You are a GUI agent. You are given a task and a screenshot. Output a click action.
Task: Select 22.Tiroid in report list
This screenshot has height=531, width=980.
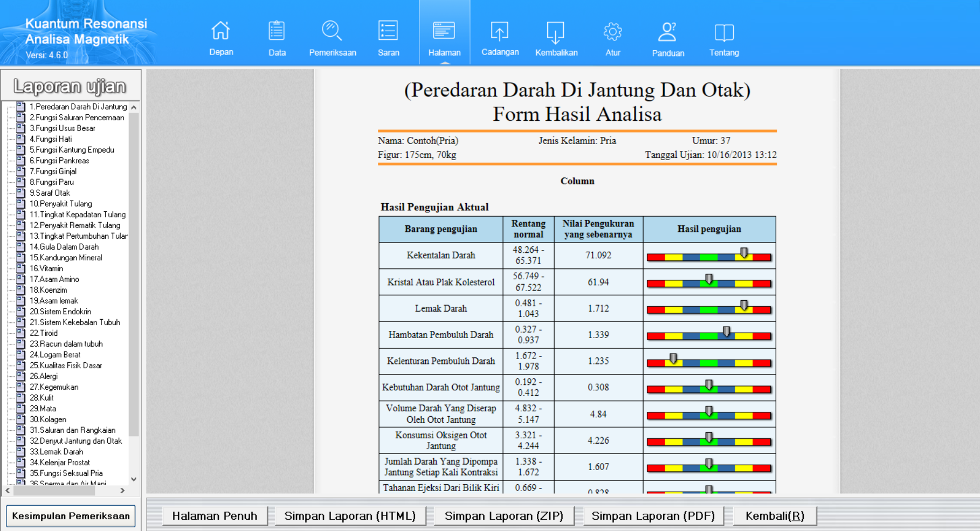(44, 333)
